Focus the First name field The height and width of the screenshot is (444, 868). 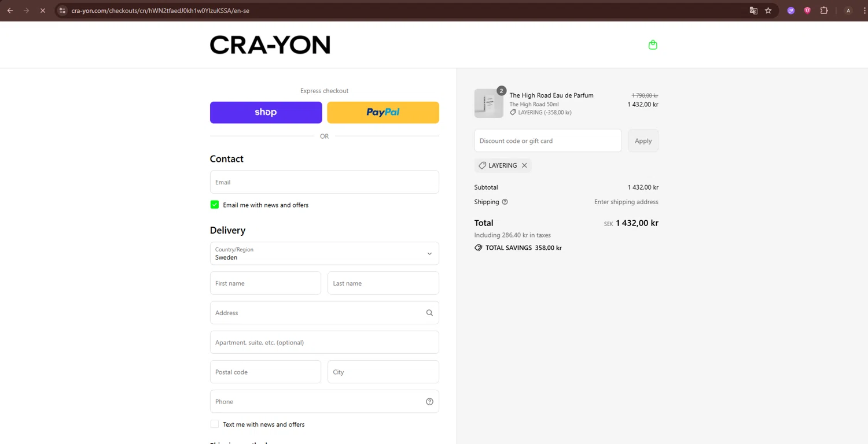[265, 283]
